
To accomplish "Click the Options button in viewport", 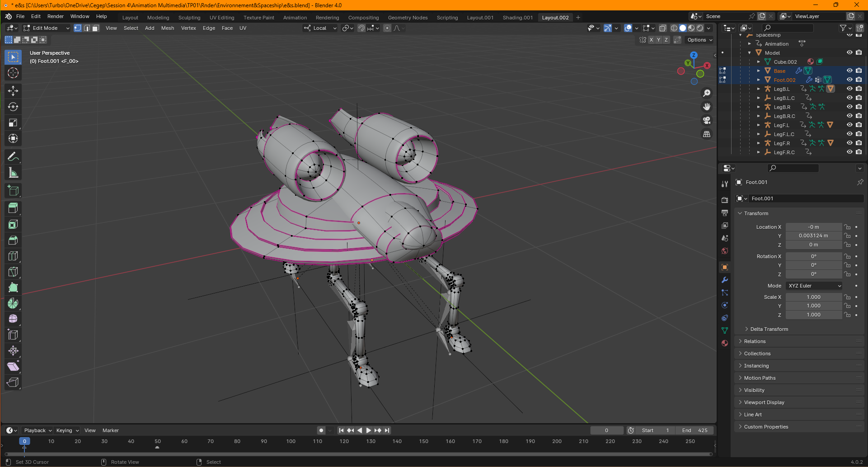I will tap(699, 40).
